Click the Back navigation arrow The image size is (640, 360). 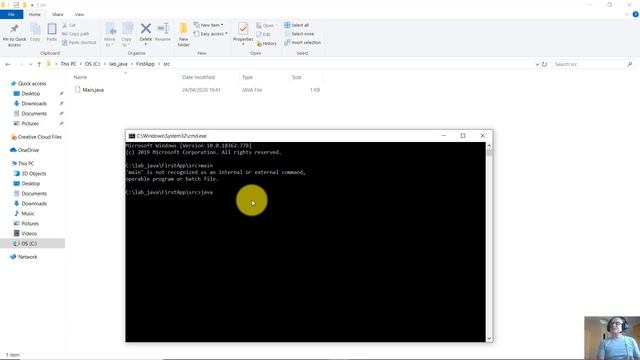point(8,64)
